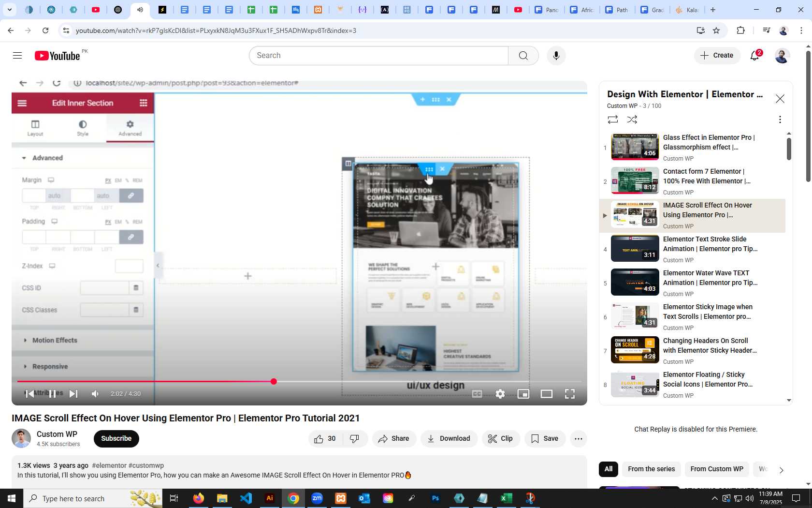Toggle loop playlist
Viewport: 812px width, 508px height.
click(613, 120)
